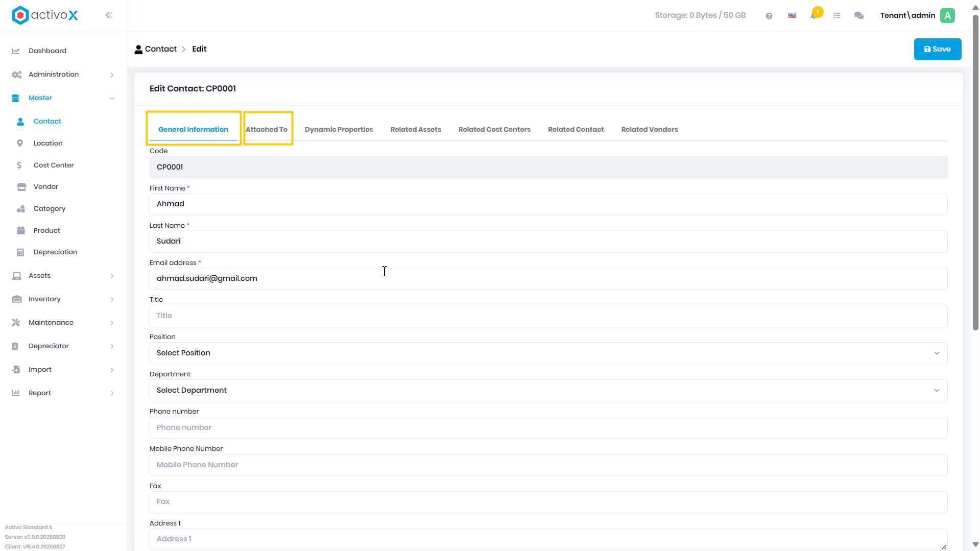Screen dimensions: 980x551
Task: Expand the Inventory menu chevron
Action: pos(112,300)
